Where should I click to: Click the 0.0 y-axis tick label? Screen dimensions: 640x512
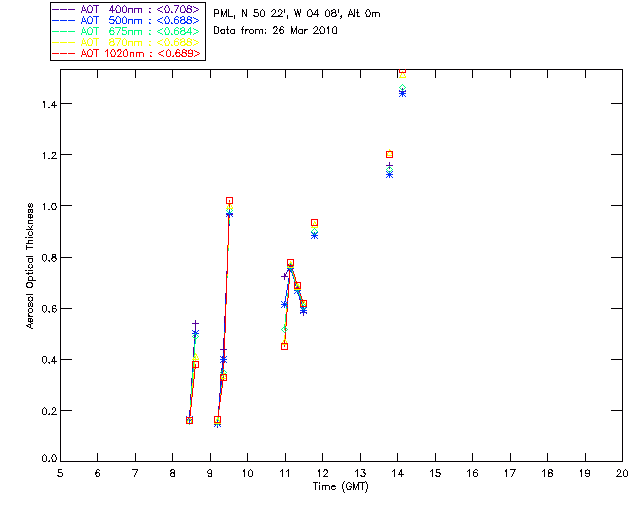point(49,459)
